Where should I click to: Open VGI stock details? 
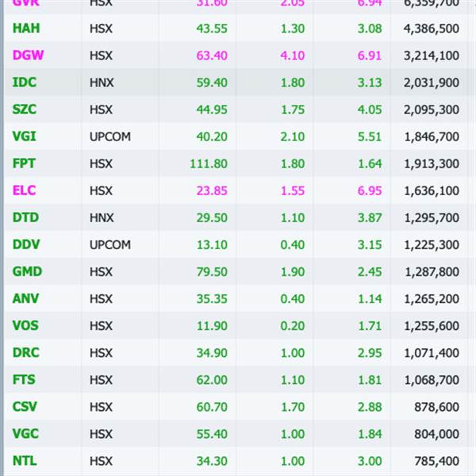click(24, 136)
